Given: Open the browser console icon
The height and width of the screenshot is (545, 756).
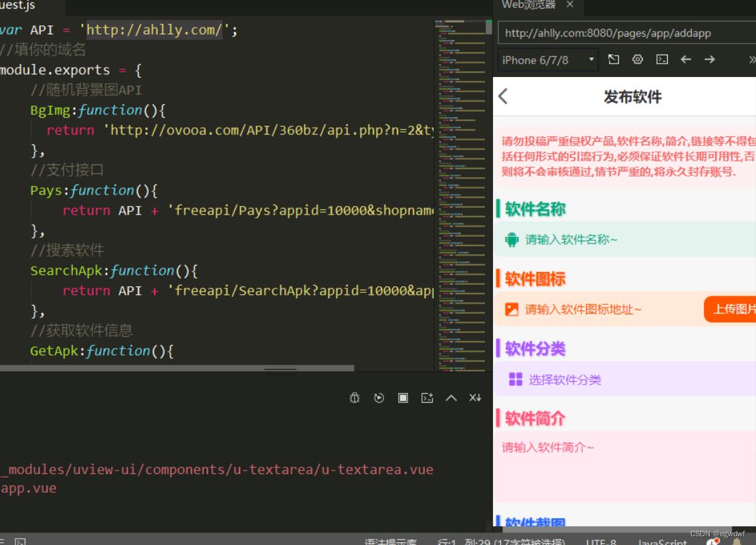Looking at the screenshot, I should pyautogui.click(x=662, y=60).
